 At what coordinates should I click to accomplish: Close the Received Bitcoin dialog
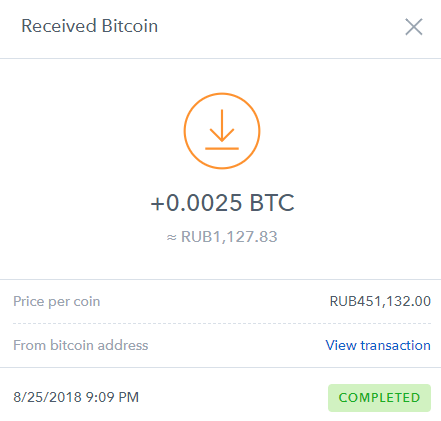point(414,27)
